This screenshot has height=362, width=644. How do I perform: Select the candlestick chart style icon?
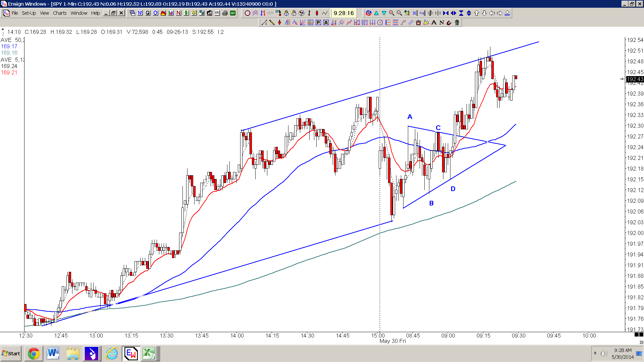[x=317, y=13]
